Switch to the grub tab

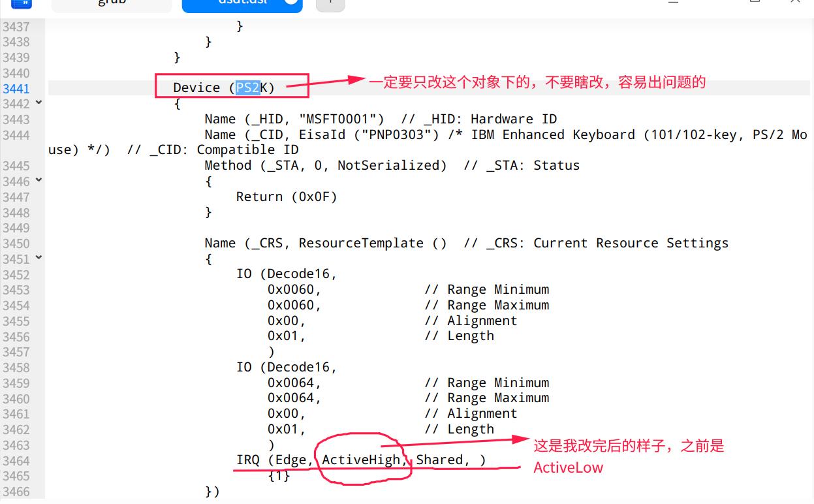112,4
